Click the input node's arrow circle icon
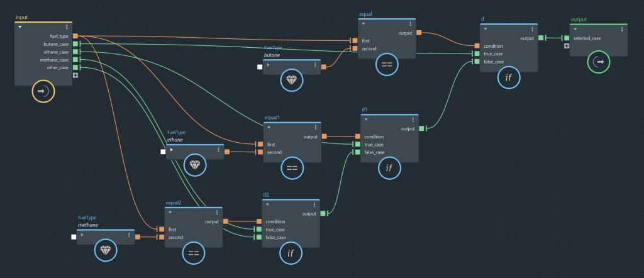This screenshot has width=644, height=278. click(x=43, y=91)
